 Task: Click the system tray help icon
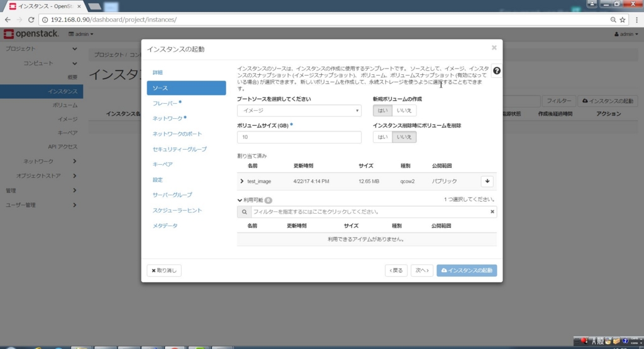coord(625,341)
